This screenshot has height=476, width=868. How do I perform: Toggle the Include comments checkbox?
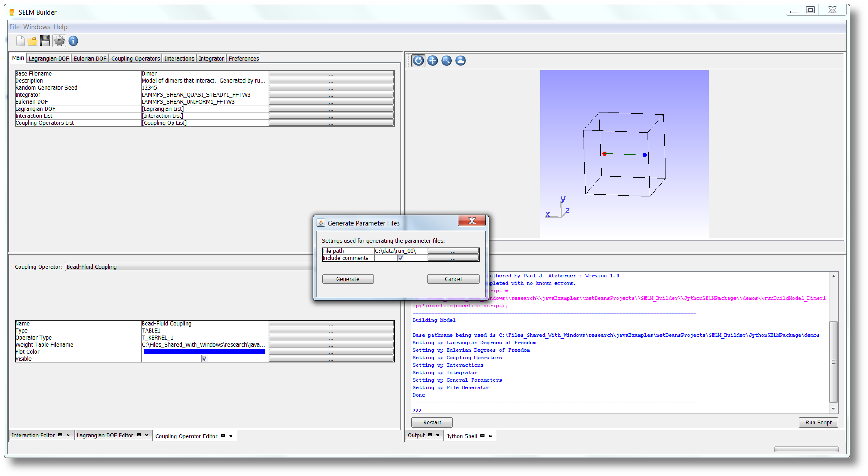click(400, 258)
